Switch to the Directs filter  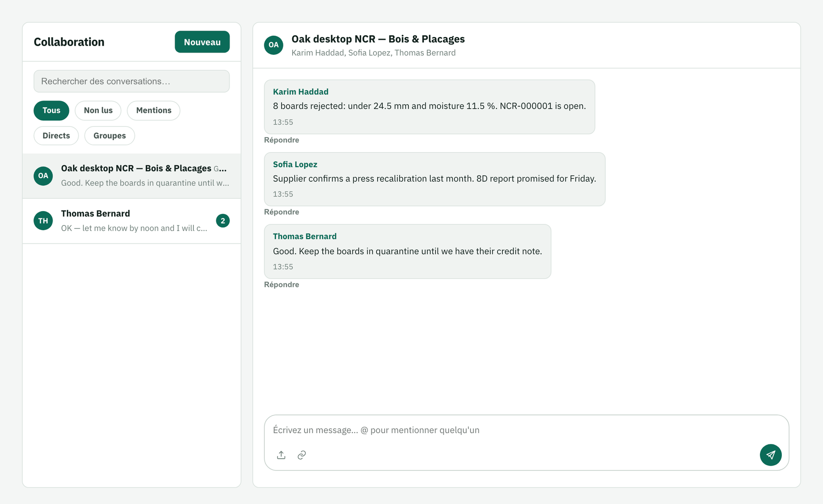coord(56,136)
